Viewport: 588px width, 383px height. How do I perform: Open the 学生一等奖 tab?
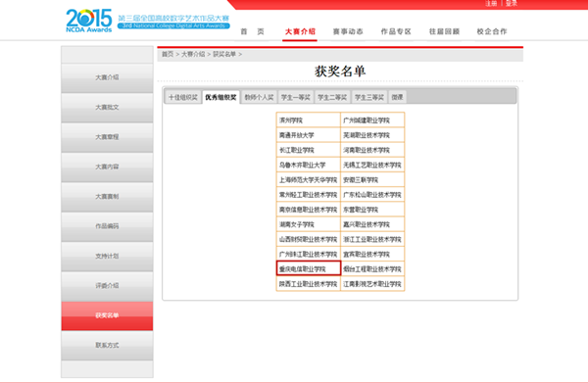coord(296,97)
